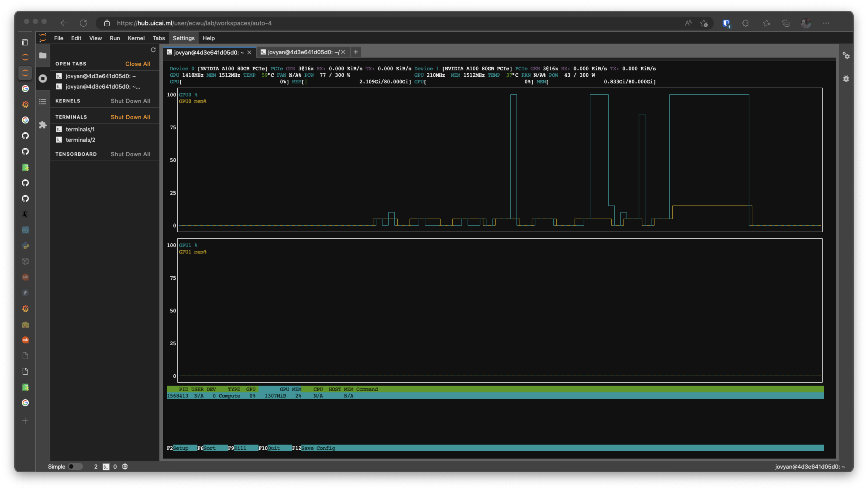Switch to the pixel robot face browser tab
868x490 pixels.
tap(25, 324)
